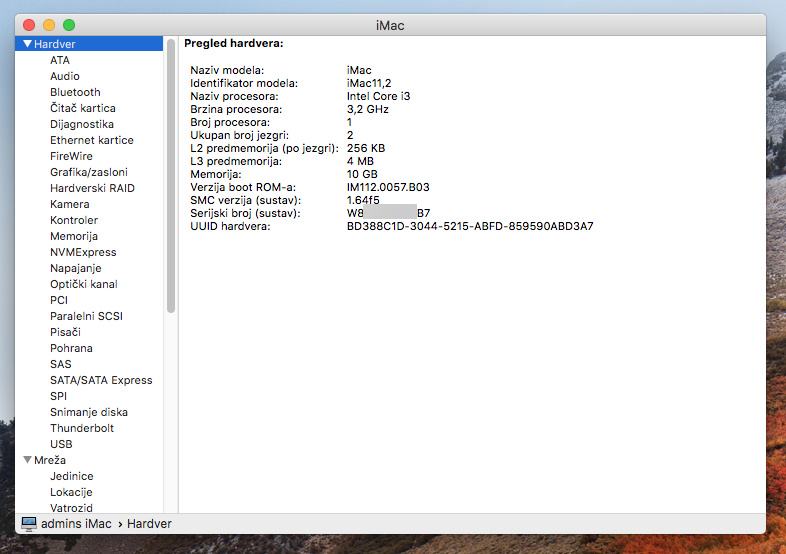The height and width of the screenshot is (554, 786).
Task: Open SATA/SATA Express section
Action: click(x=101, y=381)
